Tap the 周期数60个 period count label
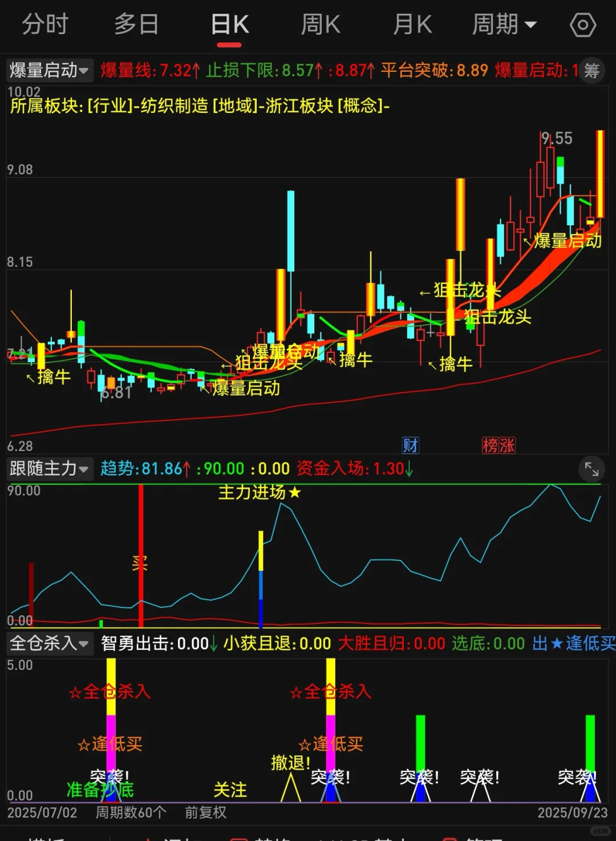This screenshot has height=841, width=616. 131,812
